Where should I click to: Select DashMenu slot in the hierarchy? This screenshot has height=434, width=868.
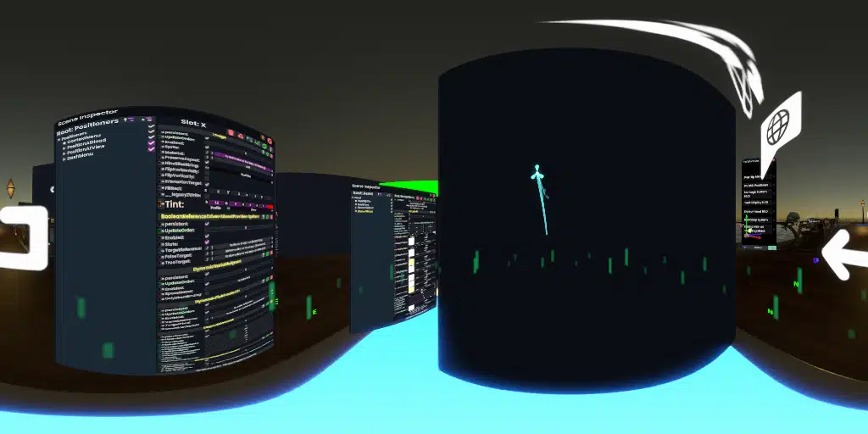[x=80, y=157]
